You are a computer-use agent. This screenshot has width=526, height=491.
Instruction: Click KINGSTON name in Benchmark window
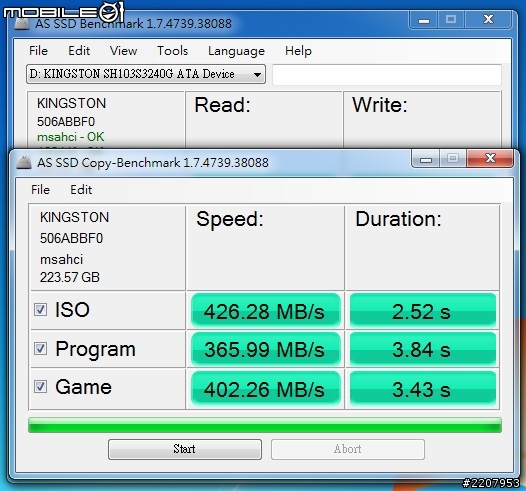click(x=71, y=103)
